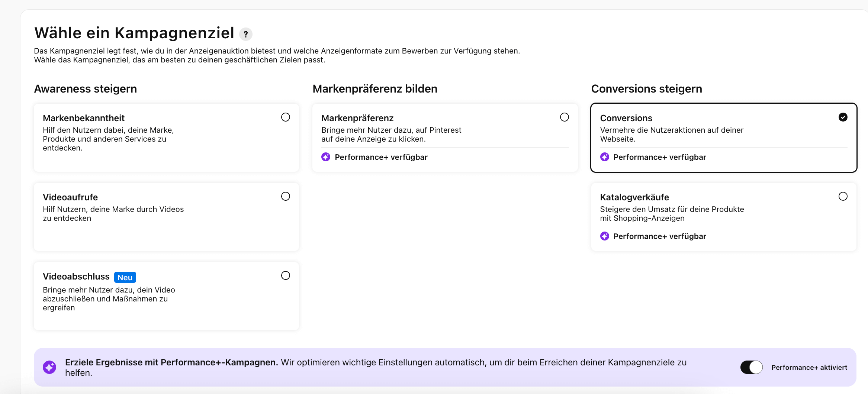Click 'Performance+ verfügbar' in Markenpräferenz card
The image size is (868, 394).
point(381,157)
